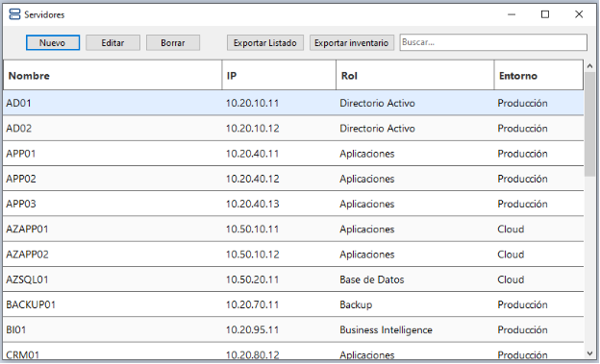Click Producción in AD01 row
This screenshot has height=364, width=600.
pos(523,103)
